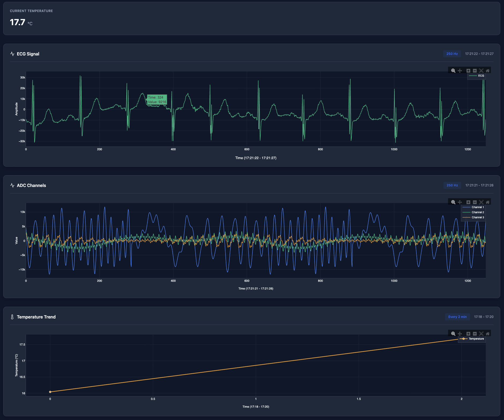Zoom in on the ECG Signal chart

coord(468,71)
